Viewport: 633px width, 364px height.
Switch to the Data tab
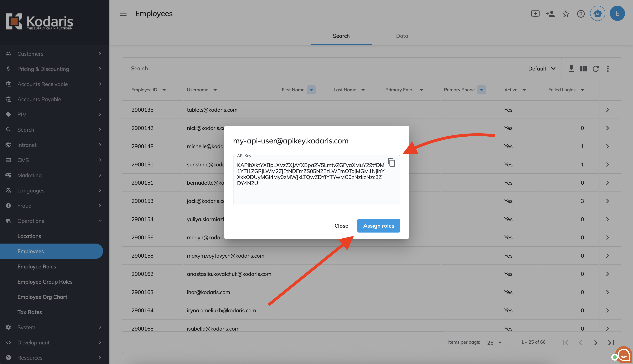402,36
